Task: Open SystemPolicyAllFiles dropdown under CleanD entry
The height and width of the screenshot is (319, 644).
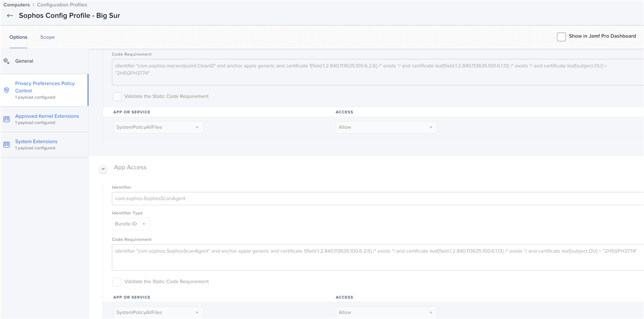Action: coord(158,127)
